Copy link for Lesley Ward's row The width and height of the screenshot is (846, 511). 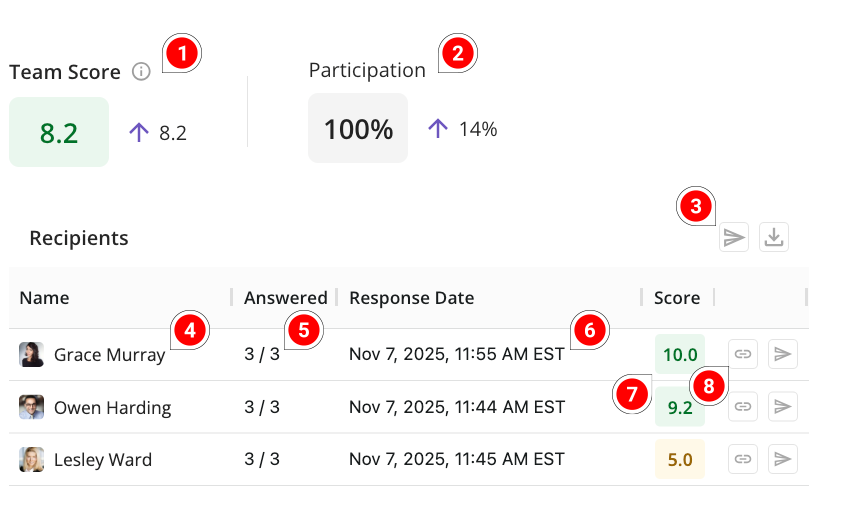pos(742,459)
